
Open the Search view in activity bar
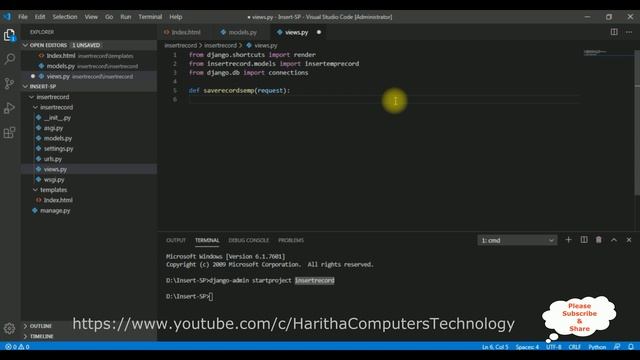click(9, 59)
